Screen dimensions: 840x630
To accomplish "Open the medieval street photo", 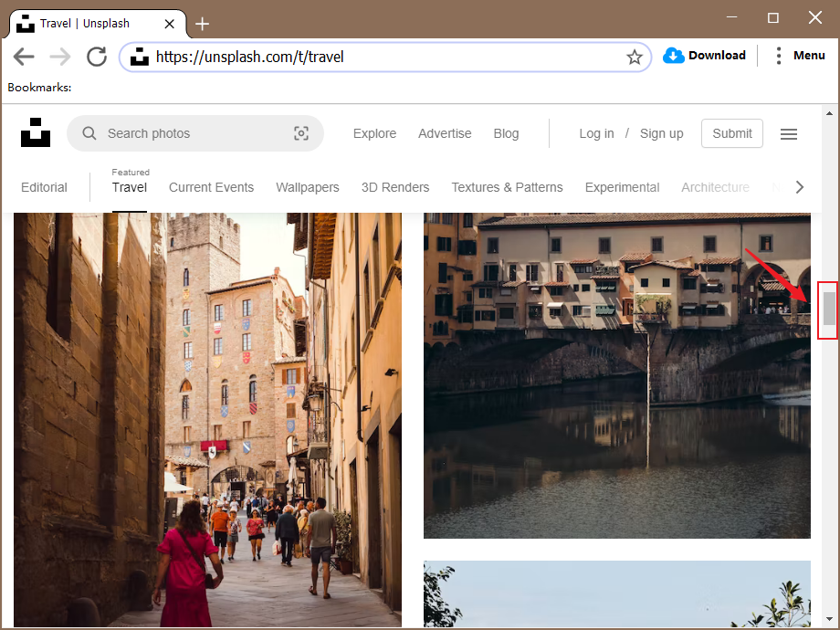I will click(207, 419).
